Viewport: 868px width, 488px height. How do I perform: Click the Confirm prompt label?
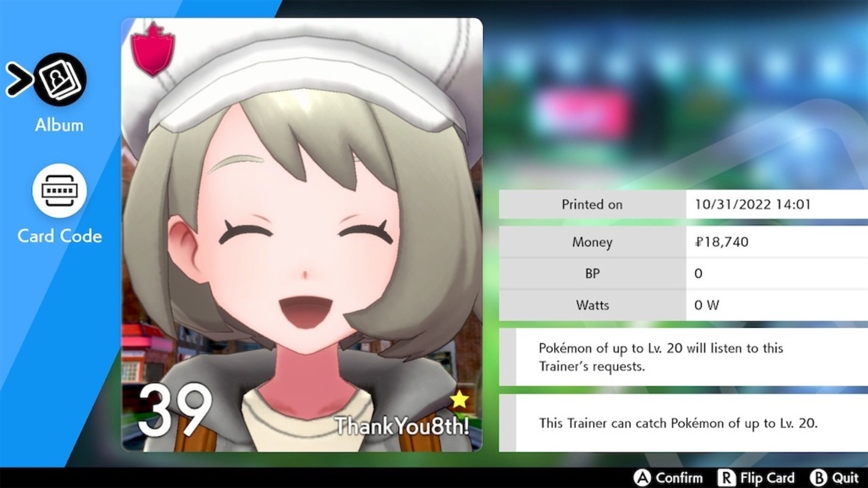click(x=679, y=478)
